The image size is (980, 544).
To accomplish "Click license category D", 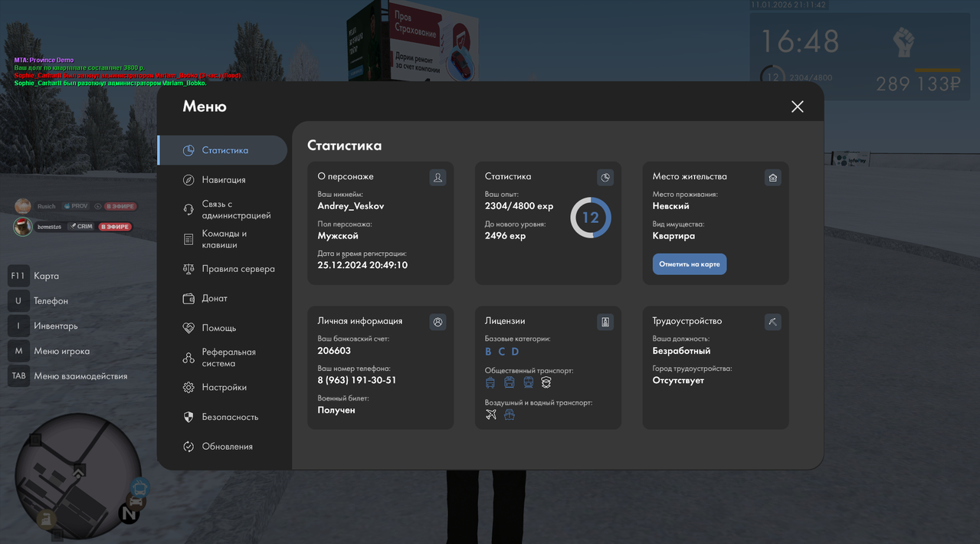I will (x=515, y=352).
